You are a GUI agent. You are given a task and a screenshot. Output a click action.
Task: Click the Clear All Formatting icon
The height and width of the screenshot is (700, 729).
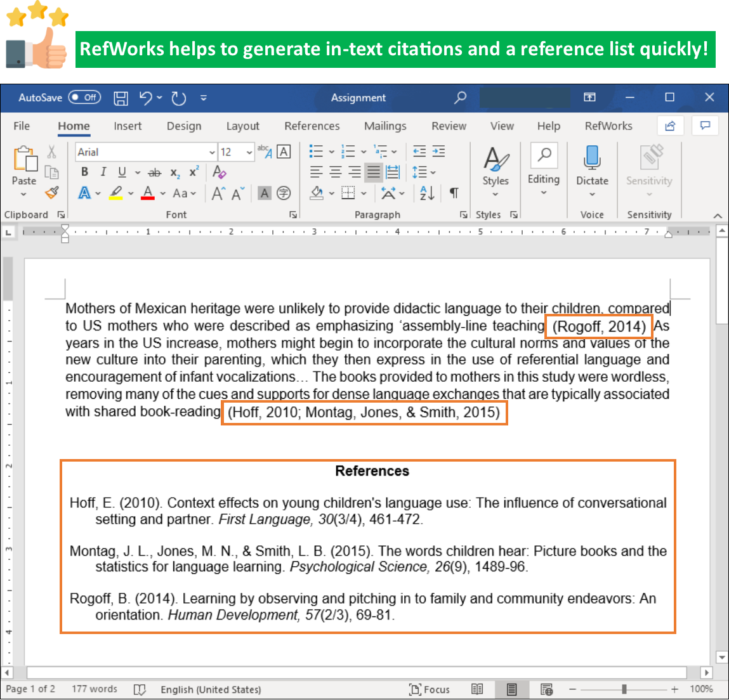(x=219, y=172)
